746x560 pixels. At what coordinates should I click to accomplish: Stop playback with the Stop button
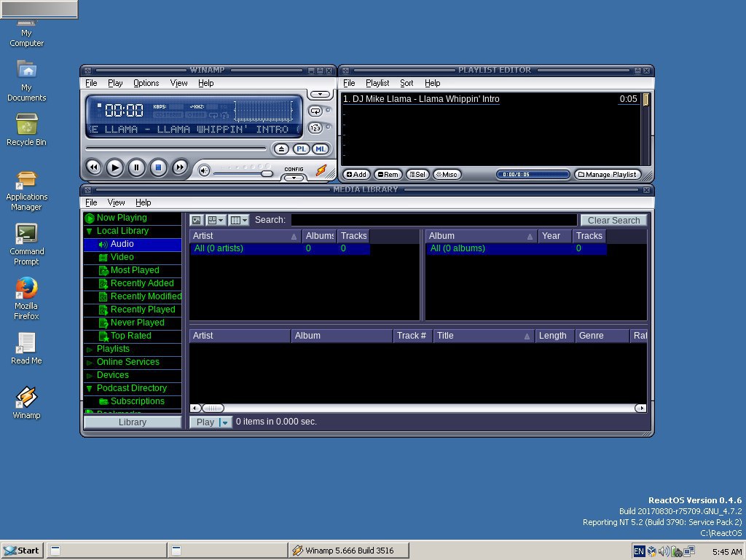click(158, 167)
